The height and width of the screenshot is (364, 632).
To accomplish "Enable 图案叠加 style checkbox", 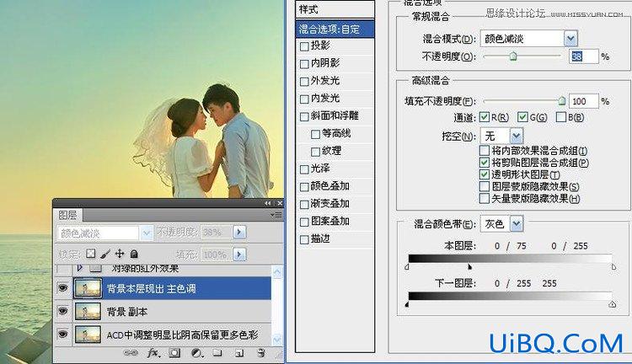I will point(304,222).
